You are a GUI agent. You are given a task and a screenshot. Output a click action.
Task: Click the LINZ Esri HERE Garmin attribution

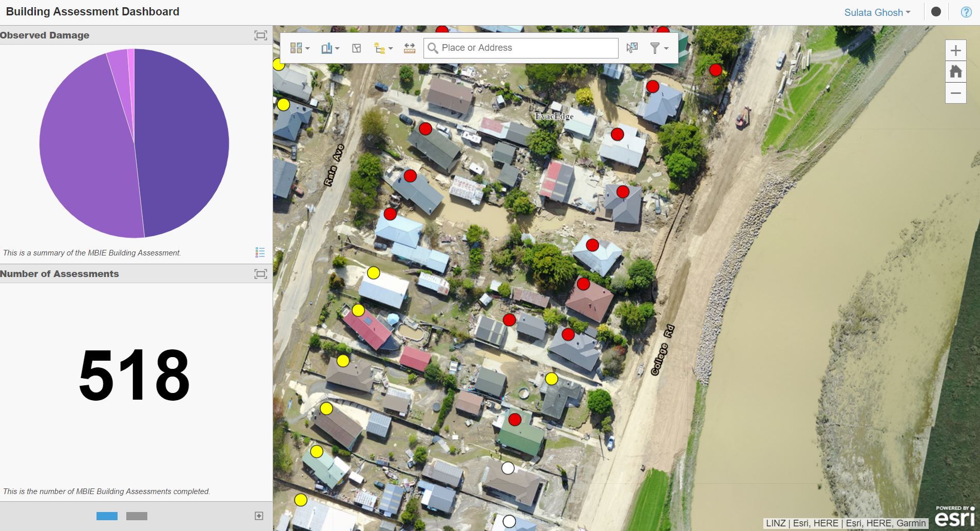846,523
